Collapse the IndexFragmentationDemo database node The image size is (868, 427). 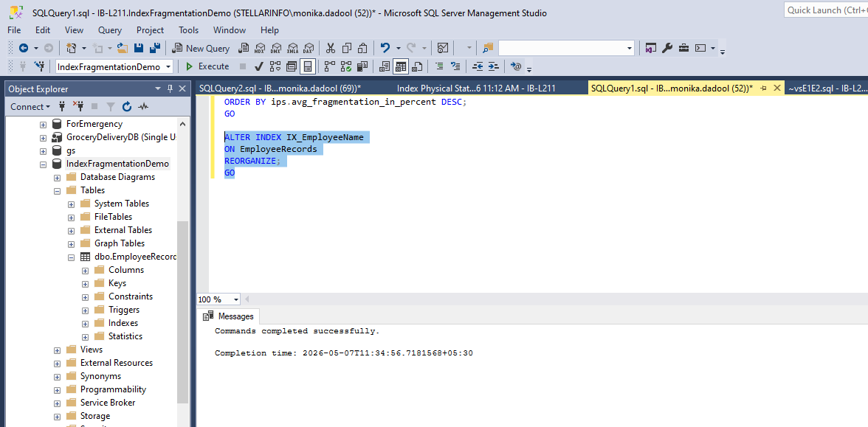[43, 164]
